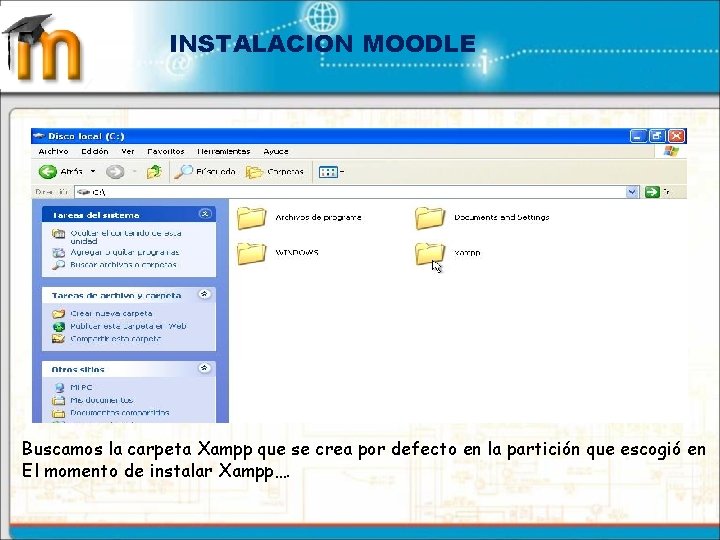Click the hide drive contents icon
The width and height of the screenshot is (720, 540).
coord(58,234)
